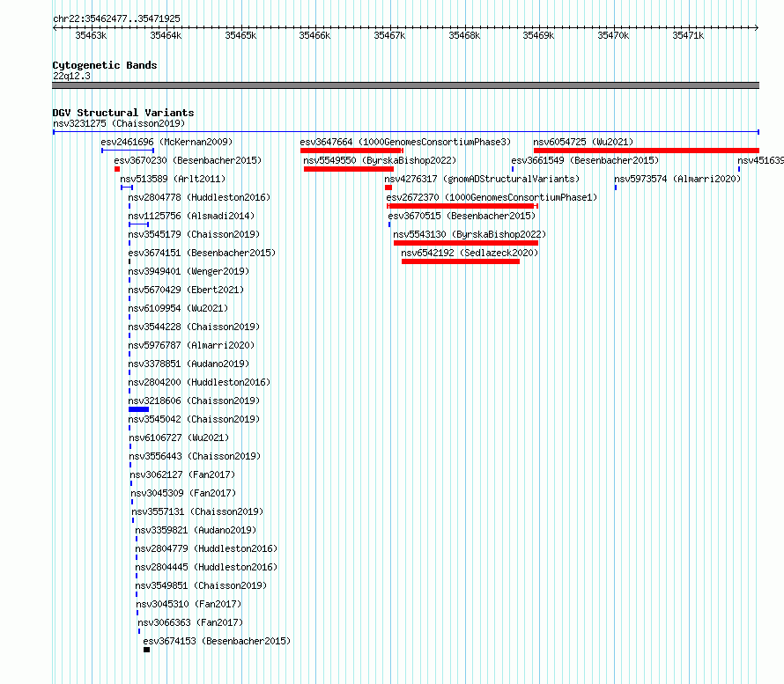Select the red bar under nsv5543130
This screenshot has height=684, width=784.
tap(466, 243)
